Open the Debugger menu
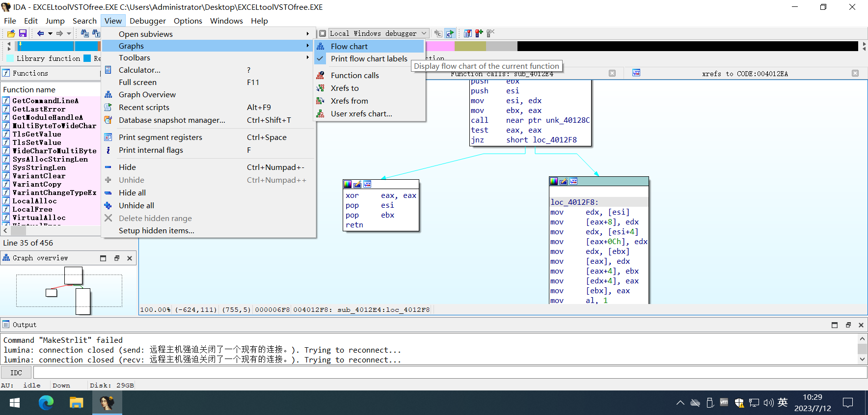The width and height of the screenshot is (868, 415). tap(148, 21)
